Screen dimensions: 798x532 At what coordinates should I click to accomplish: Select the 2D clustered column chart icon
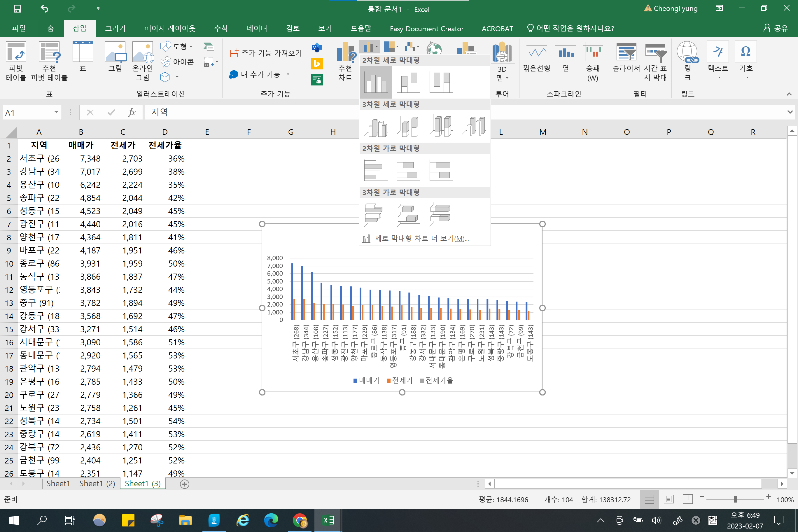click(x=375, y=83)
